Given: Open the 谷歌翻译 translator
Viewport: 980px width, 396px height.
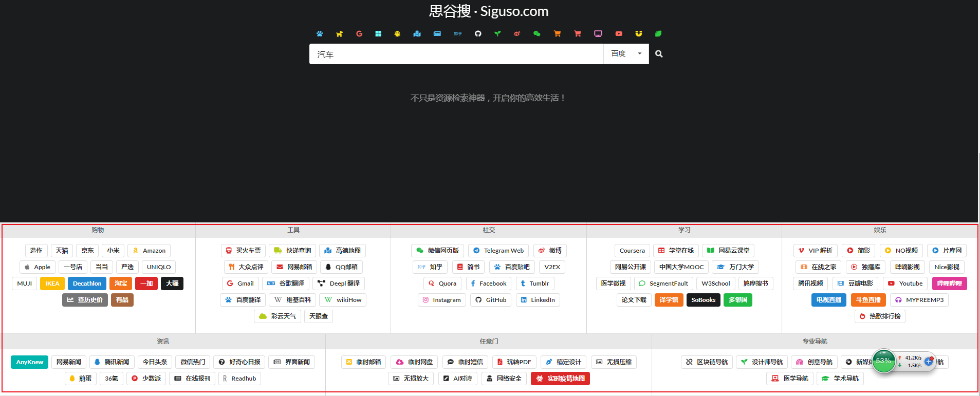Looking at the screenshot, I should pos(285,284).
